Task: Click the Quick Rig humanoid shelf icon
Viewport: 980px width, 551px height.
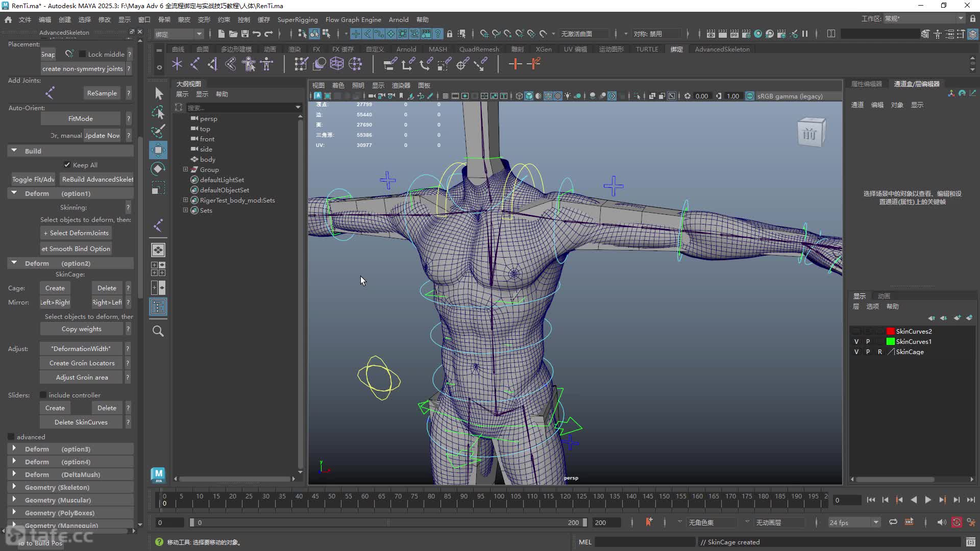Action: pyautogui.click(x=249, y=64)
